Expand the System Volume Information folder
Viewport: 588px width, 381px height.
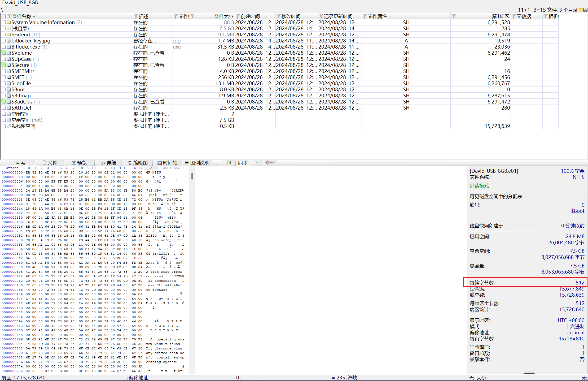pyautogui.click(x=43, y=23)
